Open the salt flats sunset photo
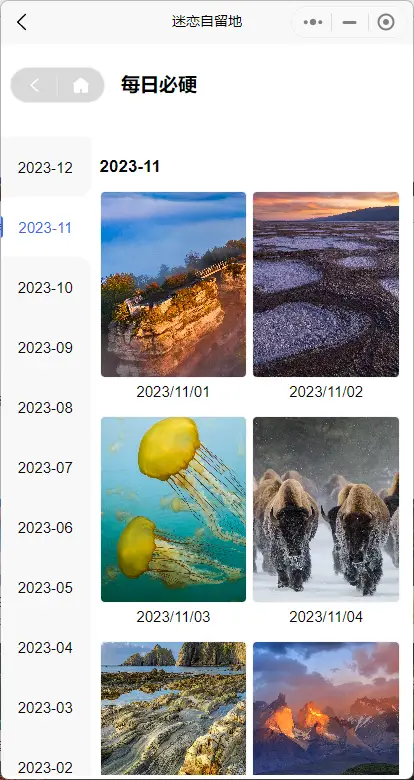This screenshot has width=414, height=780. (x=326, y=284)
